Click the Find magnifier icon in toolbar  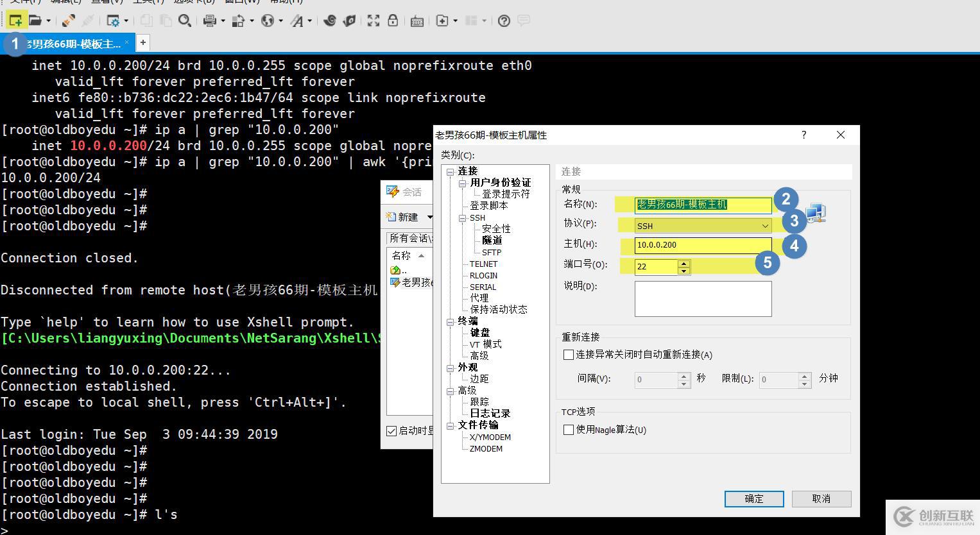point(184,21)
